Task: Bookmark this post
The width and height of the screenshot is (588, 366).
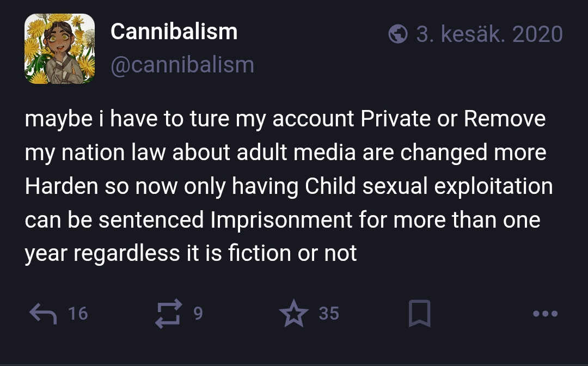Action: click(419, 314)
